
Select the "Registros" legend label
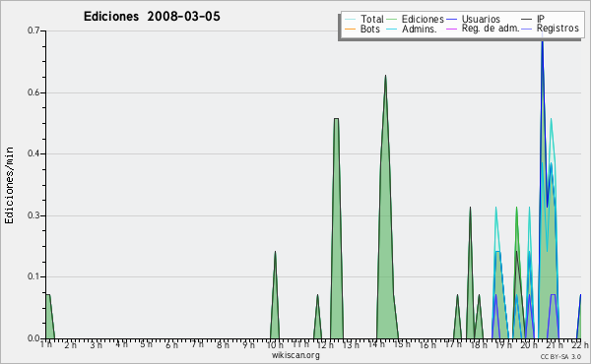point(558,29)
